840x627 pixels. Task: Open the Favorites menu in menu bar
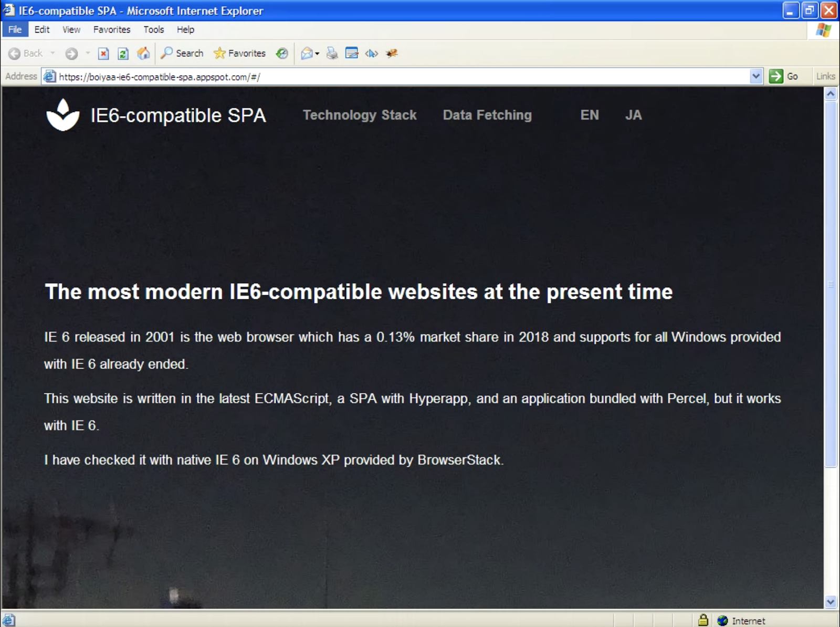pos(112,29)
